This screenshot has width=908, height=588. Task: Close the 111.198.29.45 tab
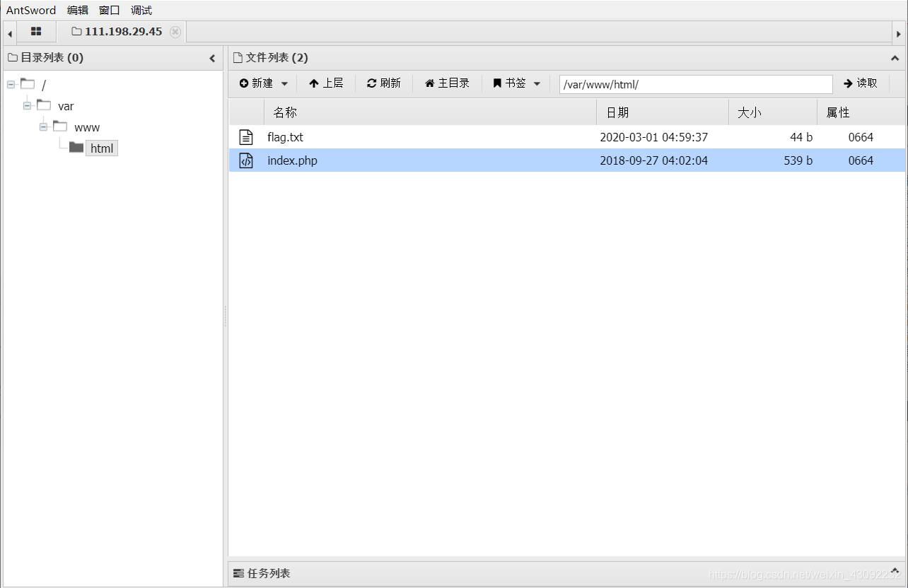point(175,32)
